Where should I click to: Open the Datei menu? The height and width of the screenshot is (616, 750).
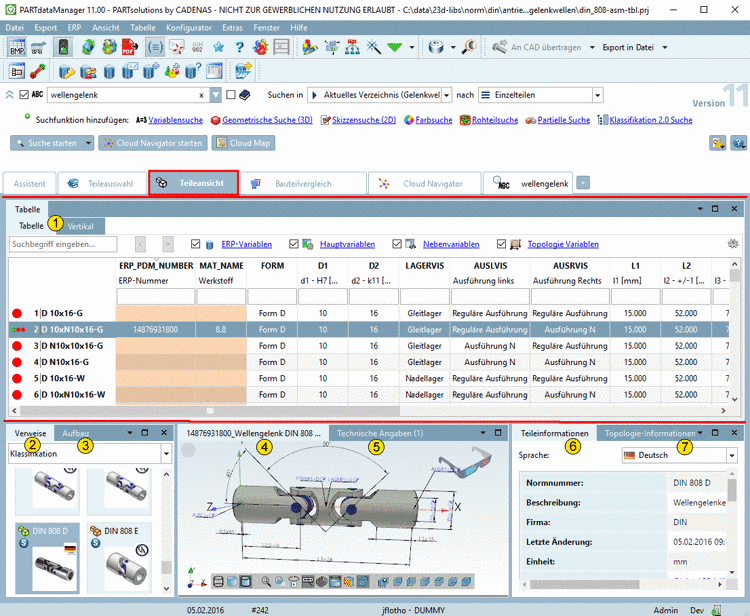tap(14, 28)
